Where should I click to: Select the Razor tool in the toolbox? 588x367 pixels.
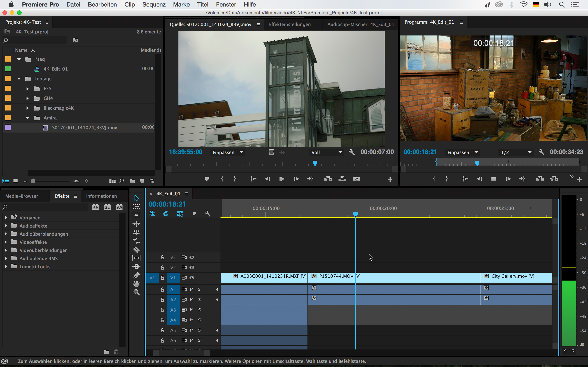click(136, 250)
